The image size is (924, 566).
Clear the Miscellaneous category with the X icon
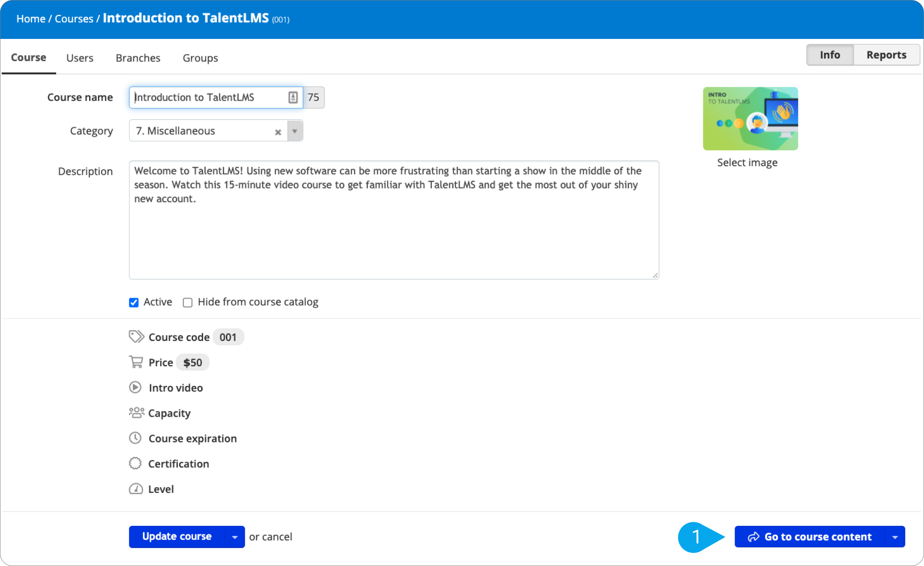(278, 132)
